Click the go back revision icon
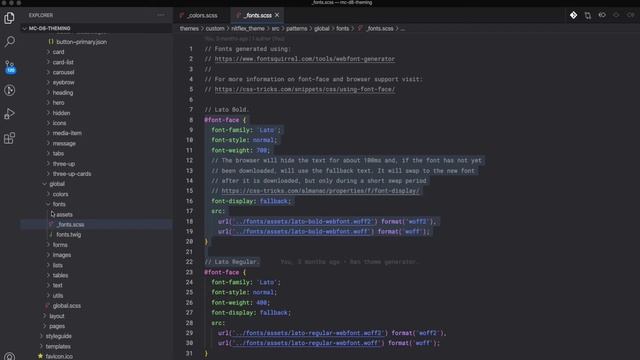 point(602,15)
